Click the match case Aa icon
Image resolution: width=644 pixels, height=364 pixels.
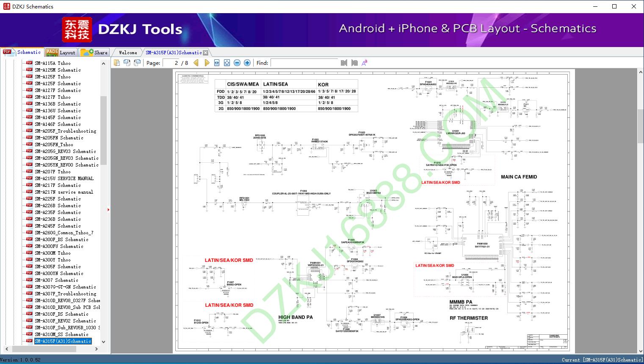point(364,63)
